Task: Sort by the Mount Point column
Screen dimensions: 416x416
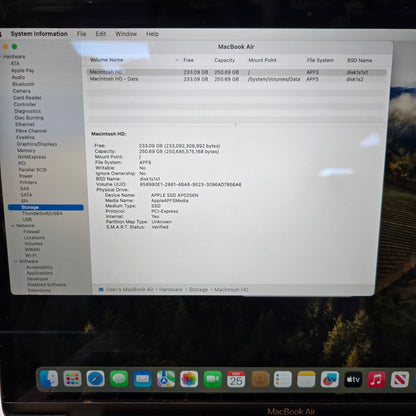Action: pyautogui.click(x=262, y=60)
